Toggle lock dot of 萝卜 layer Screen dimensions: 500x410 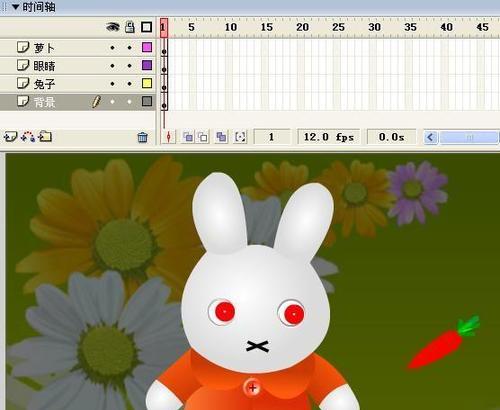coord(130,48)
